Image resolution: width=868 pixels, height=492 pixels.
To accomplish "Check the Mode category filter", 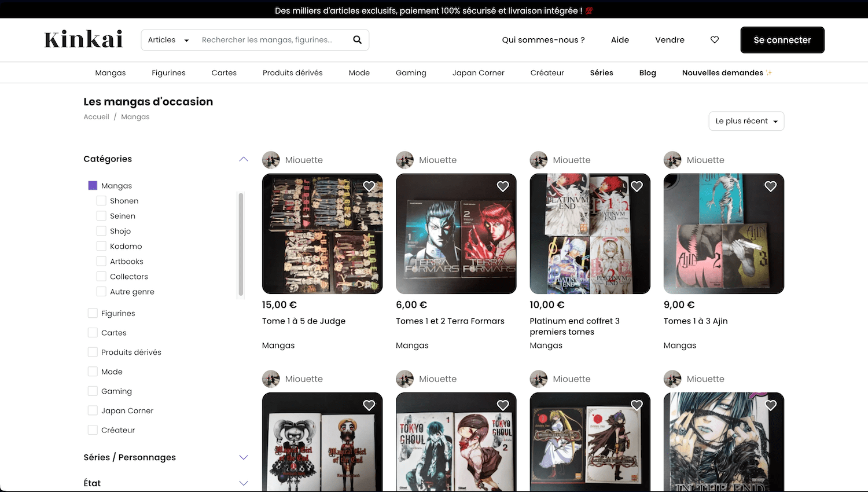I will point(93,372).
